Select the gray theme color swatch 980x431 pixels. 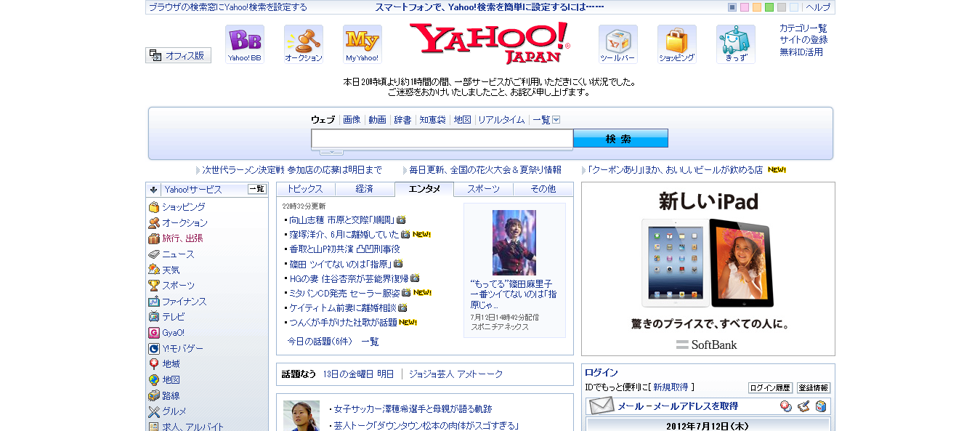tap(782, 7)
